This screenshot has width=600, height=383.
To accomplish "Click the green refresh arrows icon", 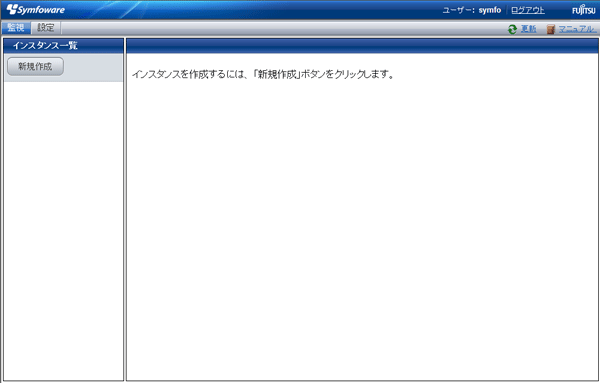I will [x=512, y=29].
